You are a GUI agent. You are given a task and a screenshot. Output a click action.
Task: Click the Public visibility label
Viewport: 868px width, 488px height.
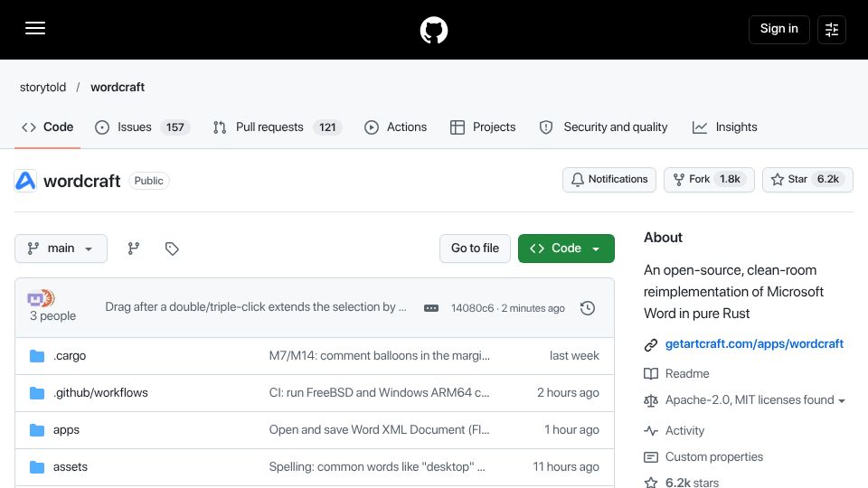click(149, 181)
